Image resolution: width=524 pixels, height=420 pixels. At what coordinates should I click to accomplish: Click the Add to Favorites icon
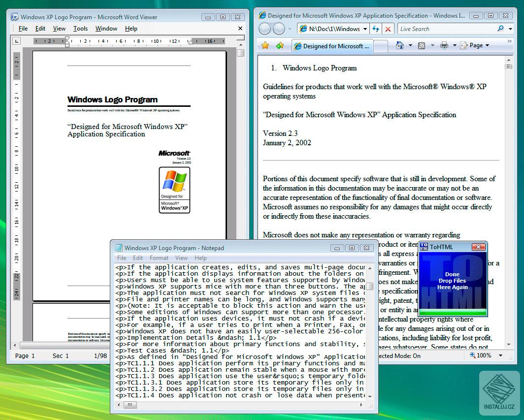(280, 45)
